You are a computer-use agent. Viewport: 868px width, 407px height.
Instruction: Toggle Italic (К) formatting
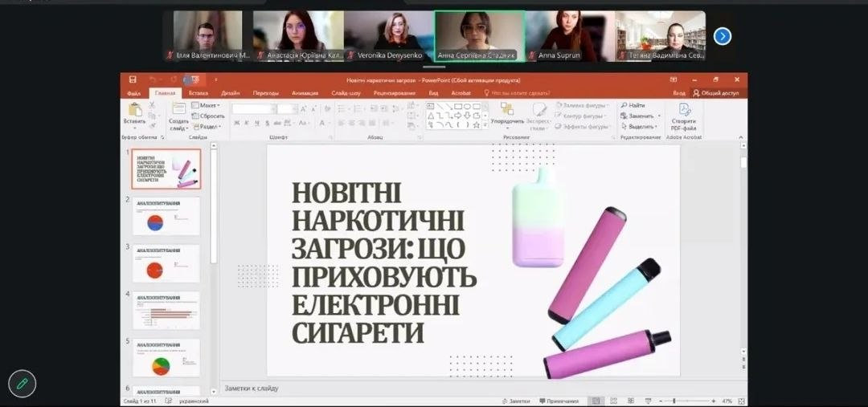(x=246, y=123)
